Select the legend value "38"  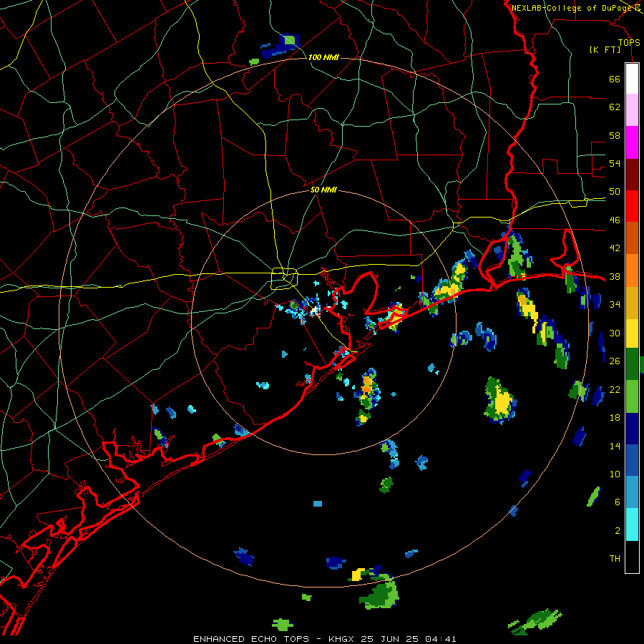click(x=615, y=276)
